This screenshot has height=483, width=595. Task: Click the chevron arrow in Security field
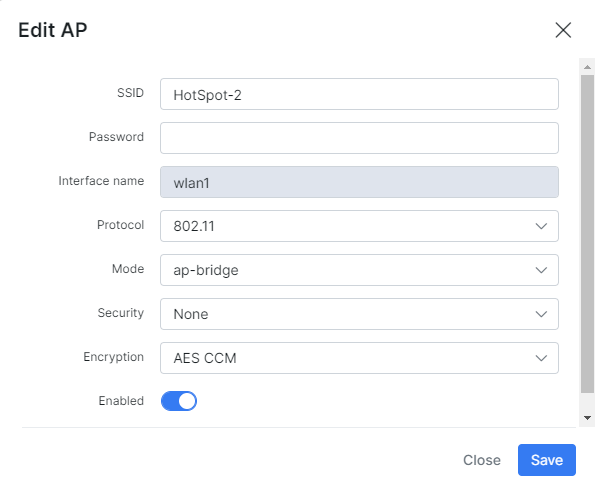(x=541, y=314)
